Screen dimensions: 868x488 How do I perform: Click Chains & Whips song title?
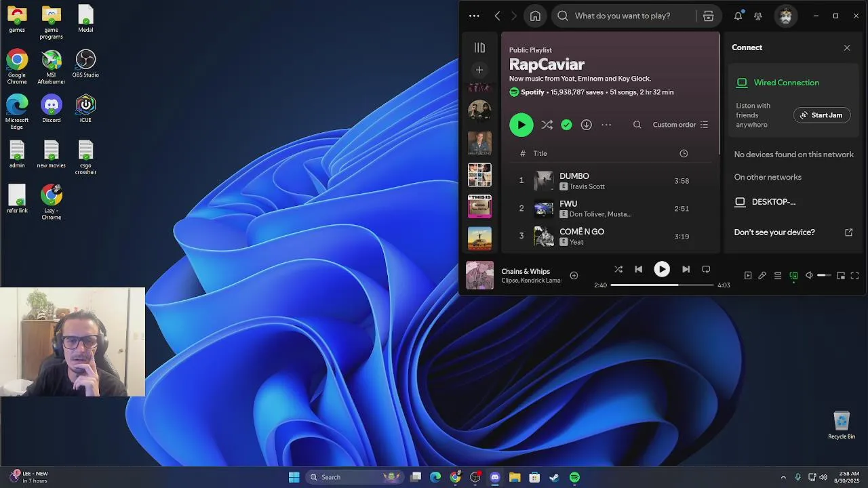pyautogui.click(x=526, y=271)
